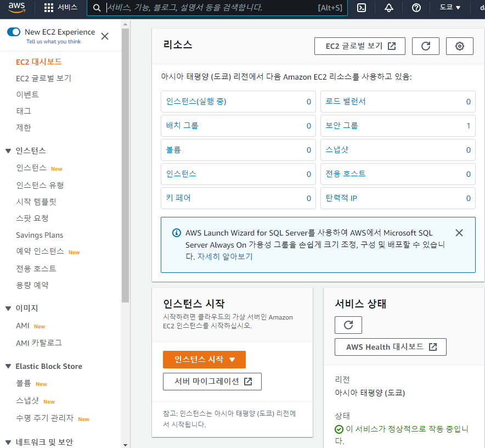Open 로드 밸런서 resource card
Image resolution: width=485 pixels, height=448 pixels.
(x=398, y=102)
